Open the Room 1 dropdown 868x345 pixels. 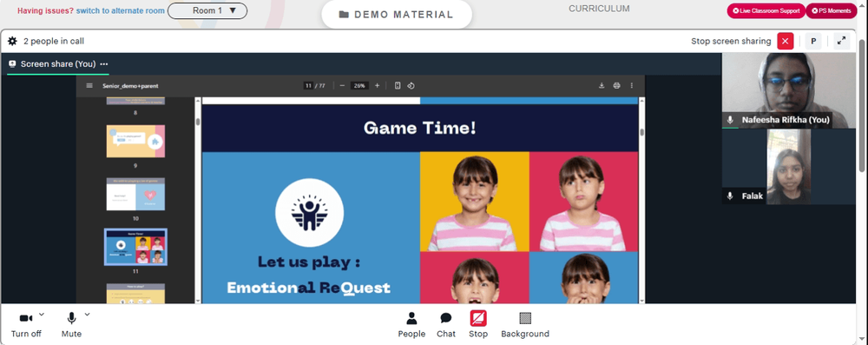click(207, 10)
